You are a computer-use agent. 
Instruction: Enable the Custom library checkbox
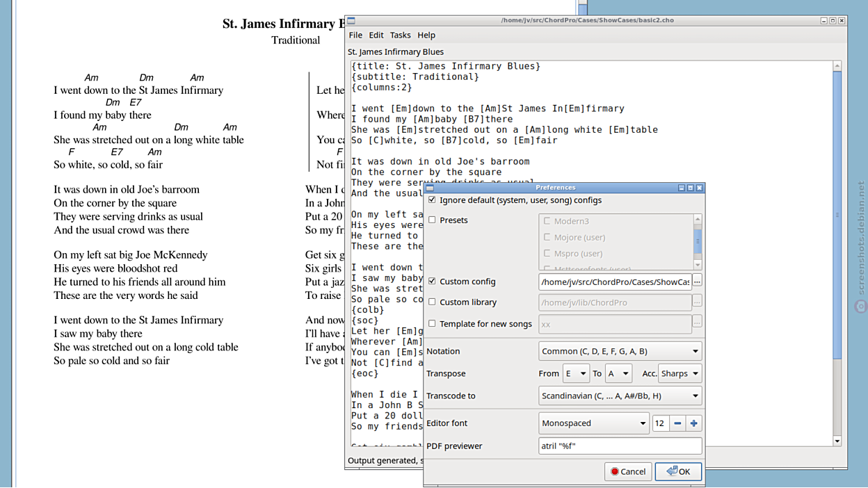(x=432, y=302)
